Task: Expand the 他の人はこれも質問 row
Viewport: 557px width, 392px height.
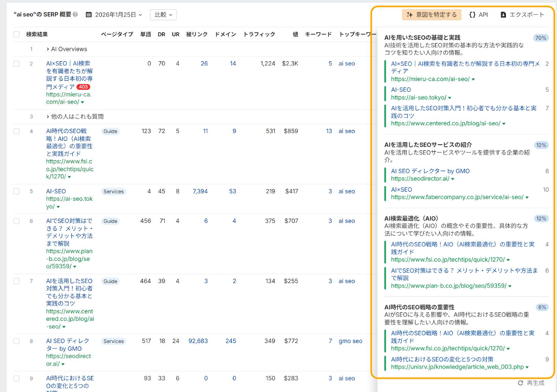Action: pos(48,117)
